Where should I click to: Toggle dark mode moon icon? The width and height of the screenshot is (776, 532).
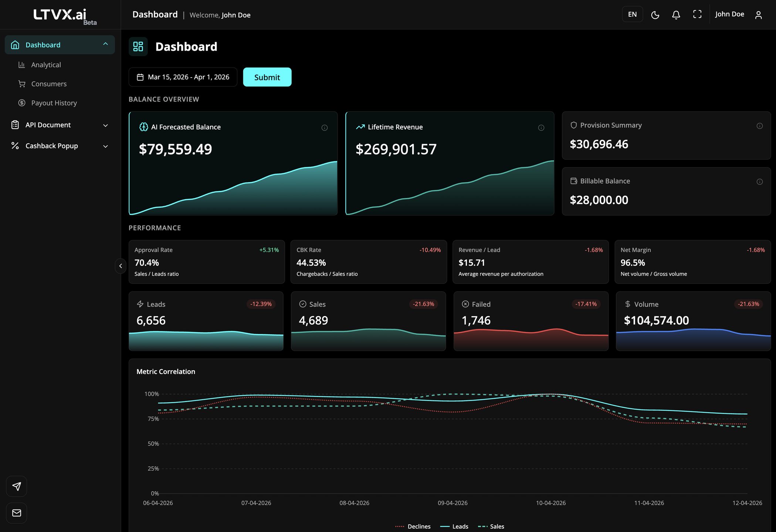[x=655, y=15]
